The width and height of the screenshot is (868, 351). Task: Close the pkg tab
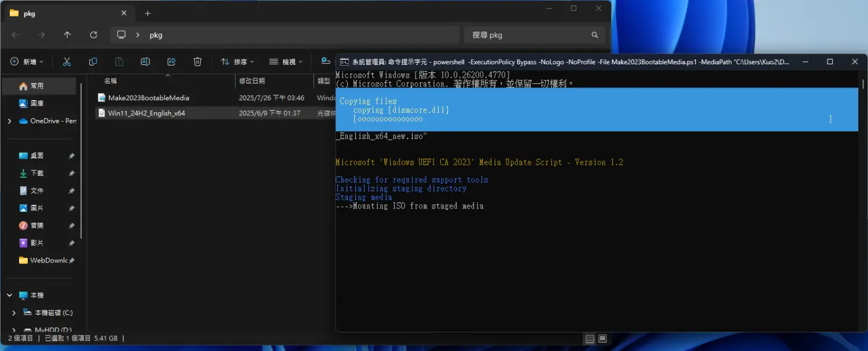click(x=124, y=13)
